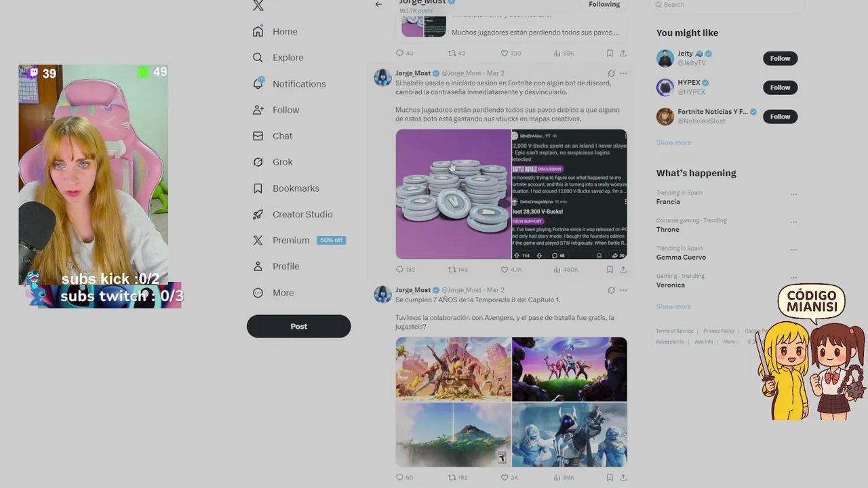Open the V-Bucks coins image
868x488 pixels.
[x=453, y=195]
